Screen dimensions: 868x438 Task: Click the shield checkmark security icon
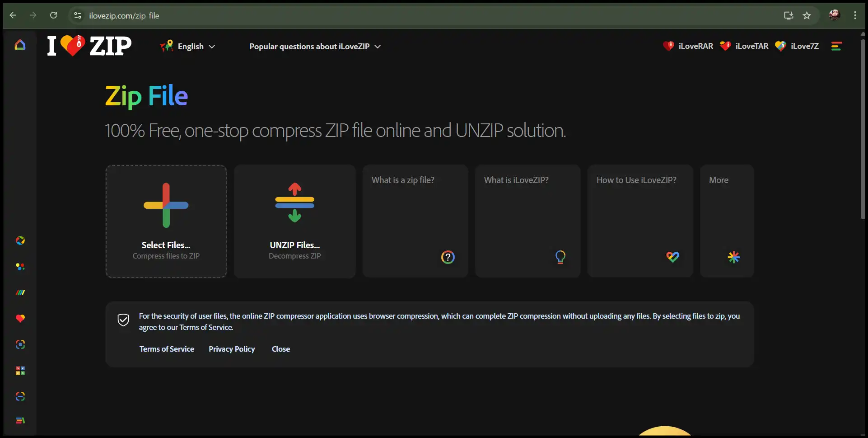[123, 320]
